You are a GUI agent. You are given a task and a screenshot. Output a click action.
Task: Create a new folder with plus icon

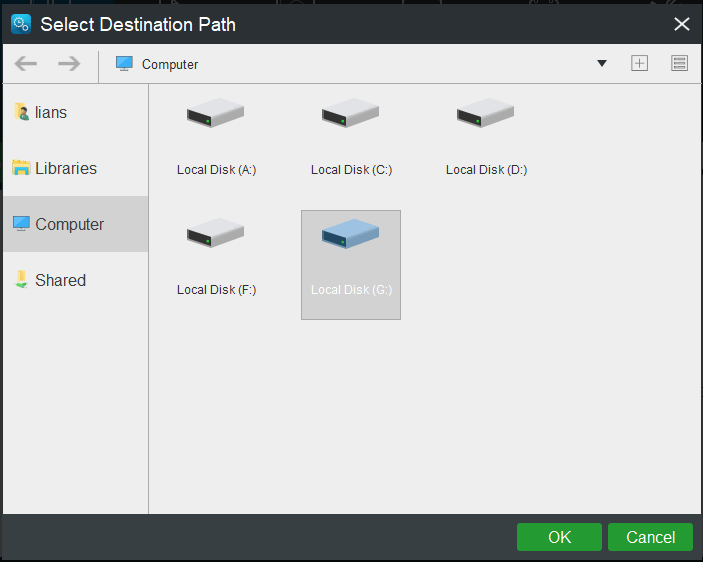point(639,63)
